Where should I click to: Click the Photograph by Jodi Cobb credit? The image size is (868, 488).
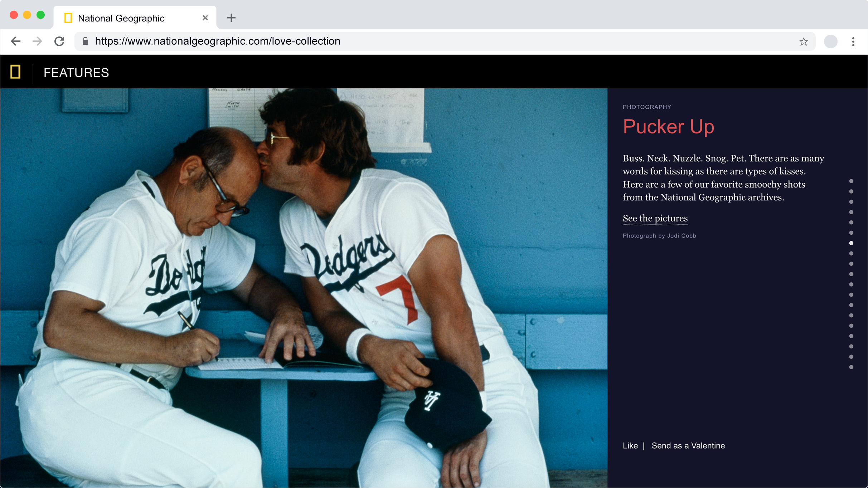pyautogui.click(x=659, y=236)
